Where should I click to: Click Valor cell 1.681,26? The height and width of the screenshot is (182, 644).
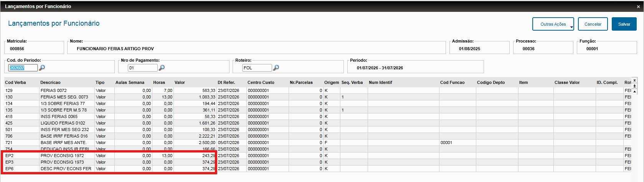click(195, 123)
